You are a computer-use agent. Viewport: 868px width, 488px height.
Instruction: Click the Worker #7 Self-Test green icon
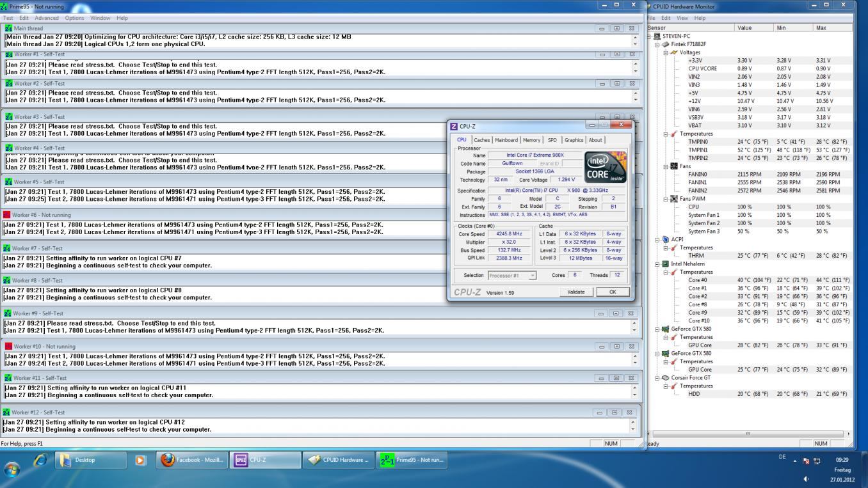pyautogui.click(x=7, y=248)
